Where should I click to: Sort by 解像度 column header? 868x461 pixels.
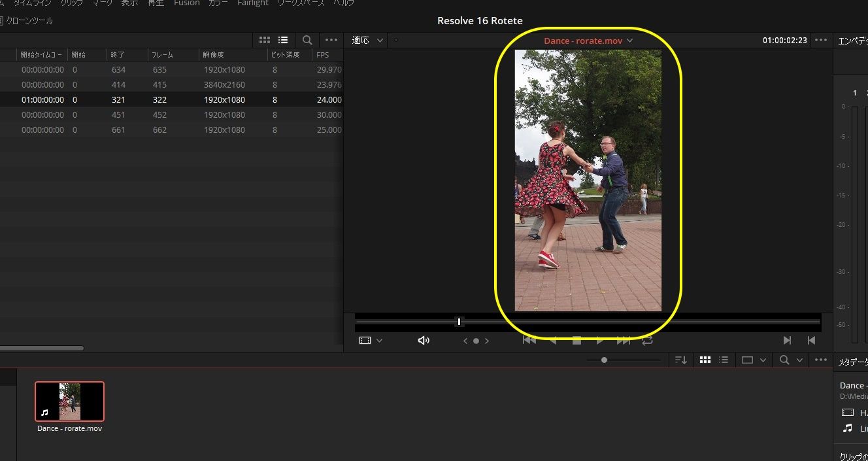pyautogui.click(x=233, y=55)
